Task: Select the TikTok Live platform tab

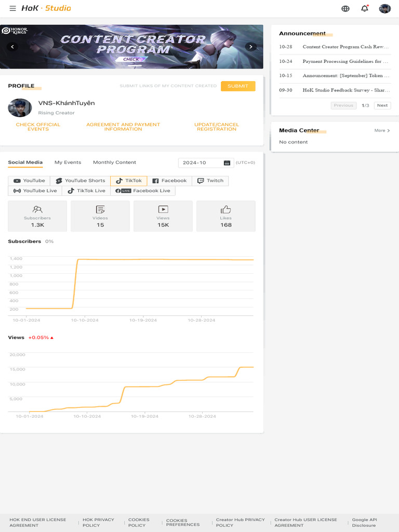Action: [x=86, y=191]
